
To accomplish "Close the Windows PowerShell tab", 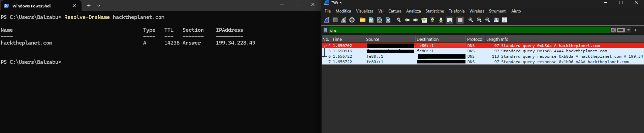I will coord(74,6).
